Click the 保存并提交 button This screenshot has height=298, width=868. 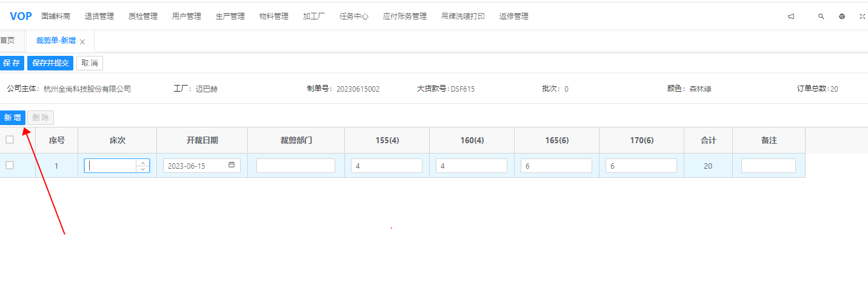click(50, 63)
